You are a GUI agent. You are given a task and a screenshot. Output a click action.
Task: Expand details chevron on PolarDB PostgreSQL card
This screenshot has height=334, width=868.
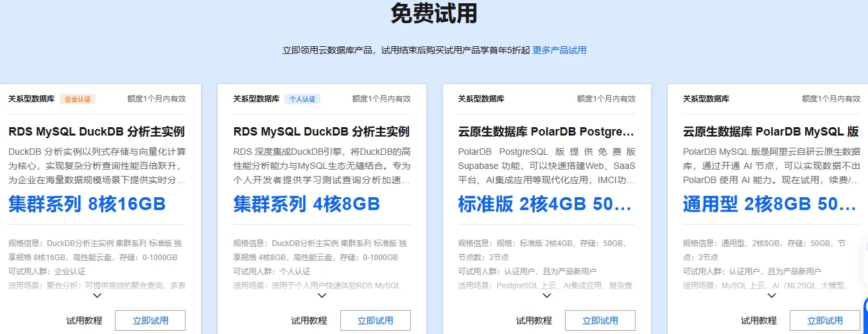(547, 295)
